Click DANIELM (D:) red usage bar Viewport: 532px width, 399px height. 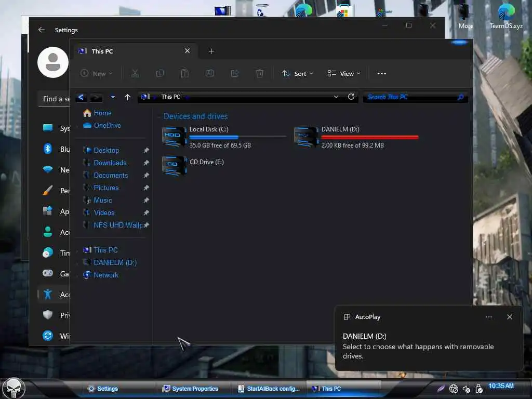[x=370, y=137]
